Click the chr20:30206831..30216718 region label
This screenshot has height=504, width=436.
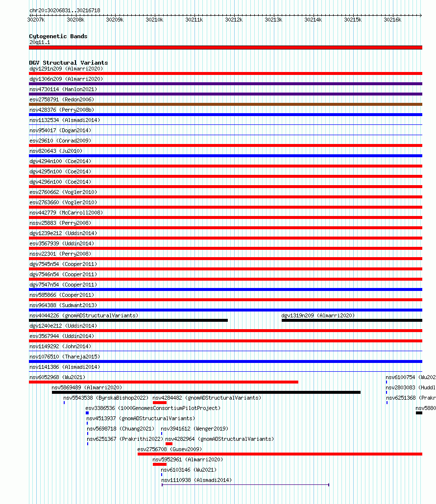click(x=65, y=10)
